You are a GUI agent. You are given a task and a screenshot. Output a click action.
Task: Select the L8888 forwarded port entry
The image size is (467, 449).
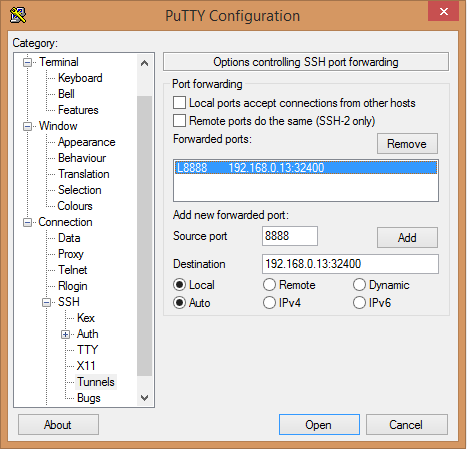click(x=306, y=168)
